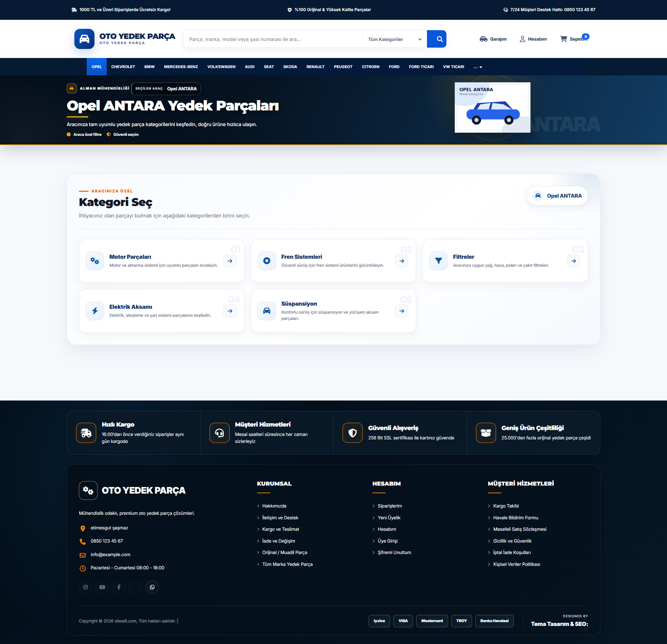Open Süspansiyon arrow button
The image size is (667, 644).
402,311
